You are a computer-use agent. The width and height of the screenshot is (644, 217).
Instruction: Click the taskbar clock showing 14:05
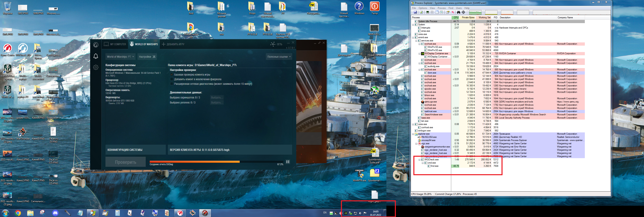(376, 213)
